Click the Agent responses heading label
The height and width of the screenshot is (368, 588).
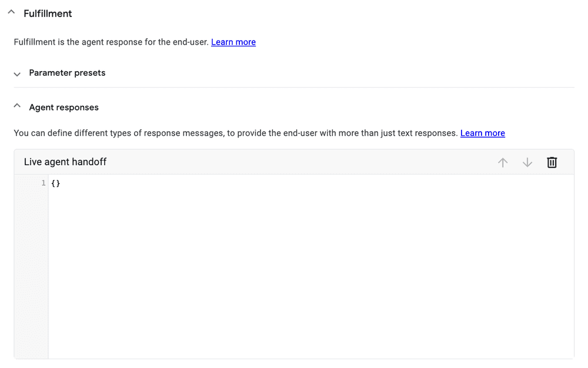64,107
